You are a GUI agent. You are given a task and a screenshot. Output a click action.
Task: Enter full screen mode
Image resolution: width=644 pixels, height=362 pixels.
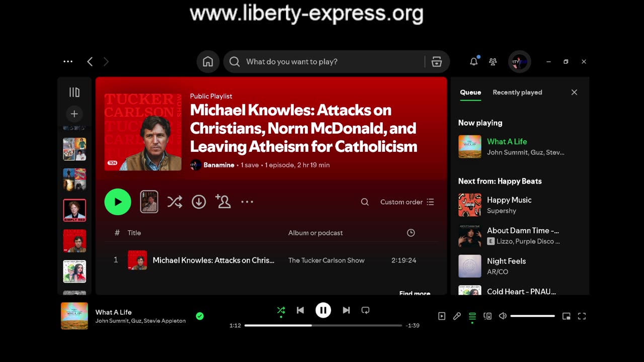click(582, 316)
